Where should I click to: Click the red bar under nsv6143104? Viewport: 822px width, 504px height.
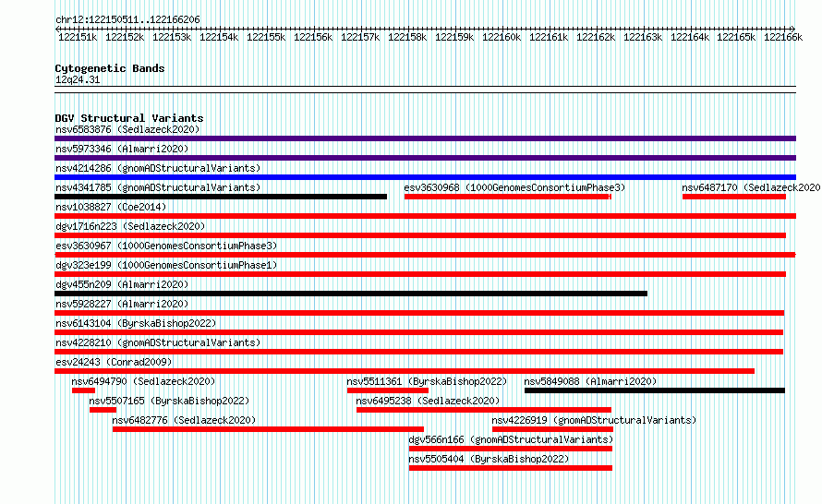(x=419, y=332)
